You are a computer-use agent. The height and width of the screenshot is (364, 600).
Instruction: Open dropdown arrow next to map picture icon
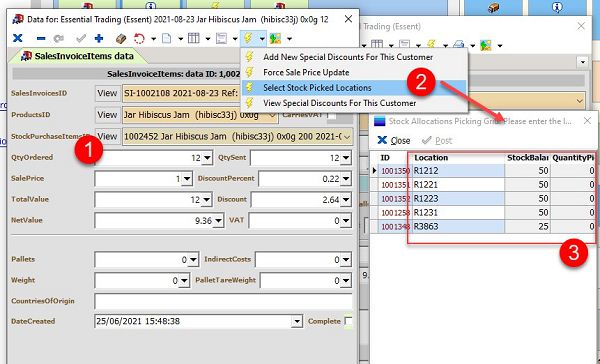(289, 39)
